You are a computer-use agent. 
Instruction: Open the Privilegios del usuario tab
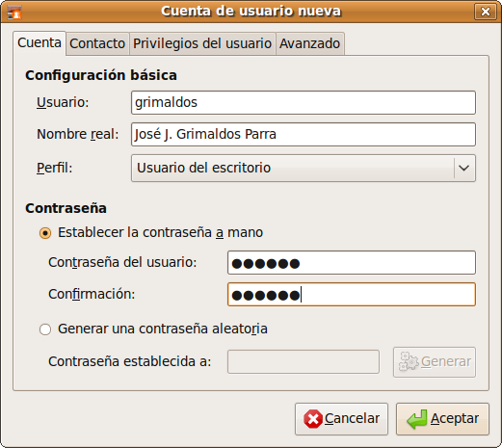click(202, 43)
